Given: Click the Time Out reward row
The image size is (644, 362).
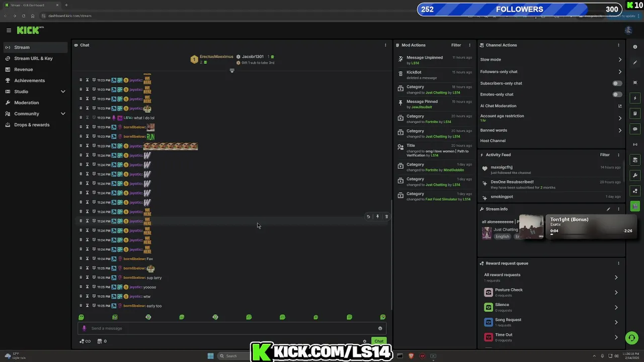Looking at the screenshot, I should pos(551,337).
